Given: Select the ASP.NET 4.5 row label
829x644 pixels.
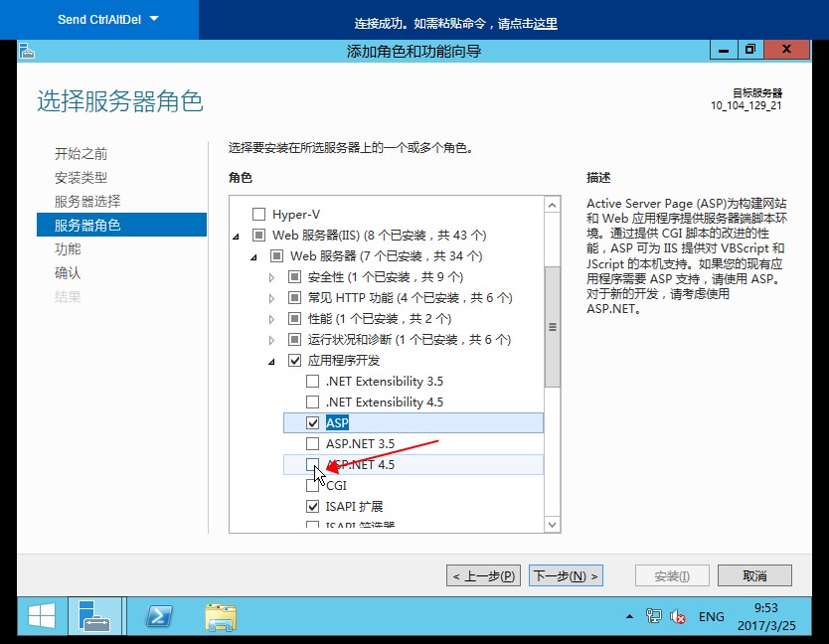Looking at the screenshot, I should [x=360, y=465].
